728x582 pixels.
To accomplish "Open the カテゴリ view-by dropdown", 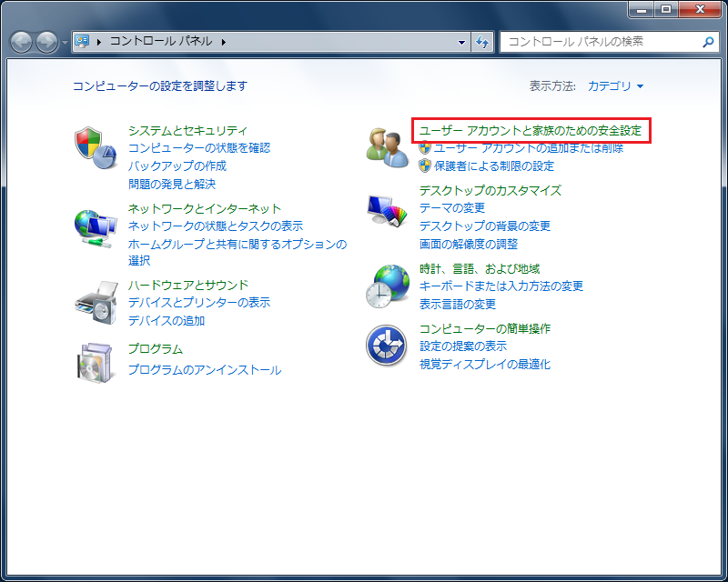I will [x=616, y=86].
